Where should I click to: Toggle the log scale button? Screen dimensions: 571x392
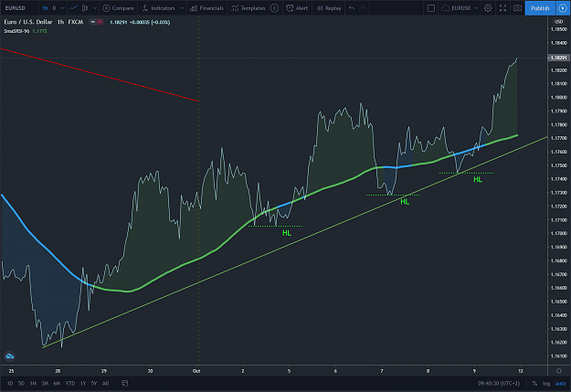tap(546, 383)
